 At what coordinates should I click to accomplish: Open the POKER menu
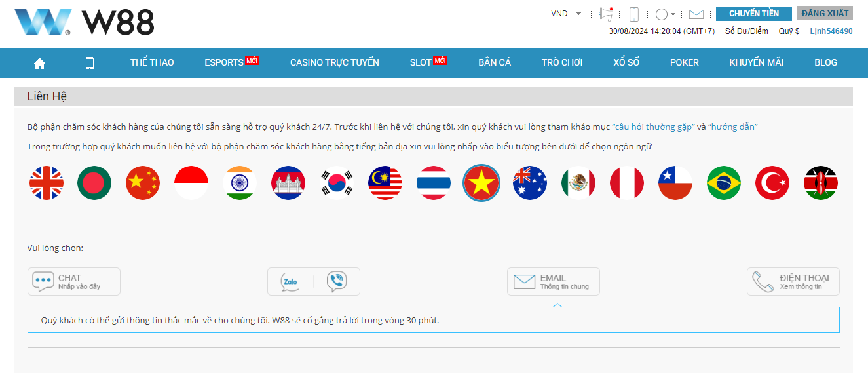(x=685, y=62)
